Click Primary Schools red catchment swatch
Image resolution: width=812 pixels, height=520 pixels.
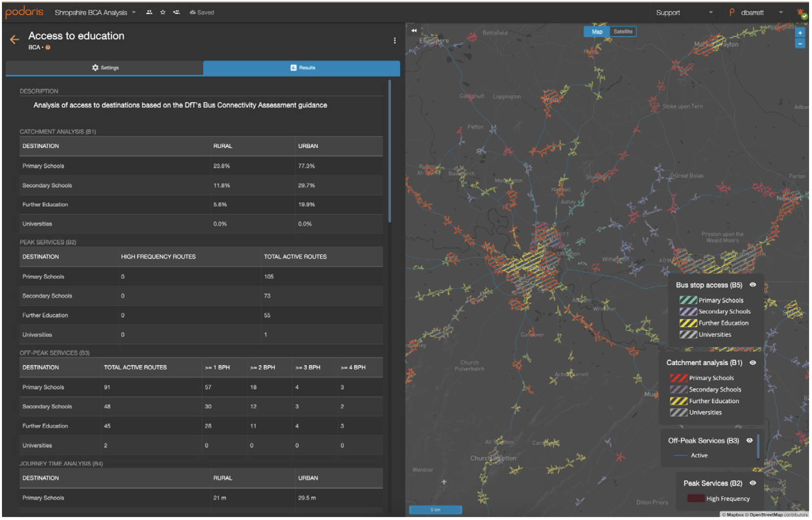[x=678, y=378]
